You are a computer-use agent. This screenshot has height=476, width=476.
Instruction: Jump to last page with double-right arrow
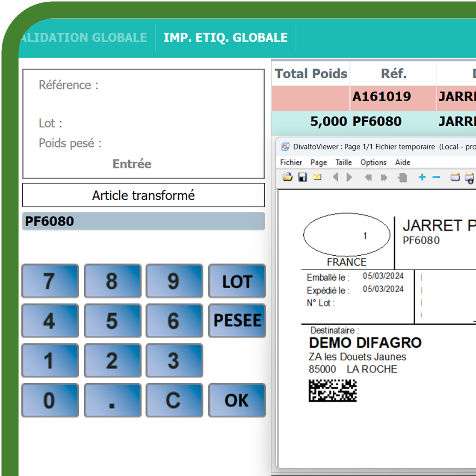click(384, 177)
